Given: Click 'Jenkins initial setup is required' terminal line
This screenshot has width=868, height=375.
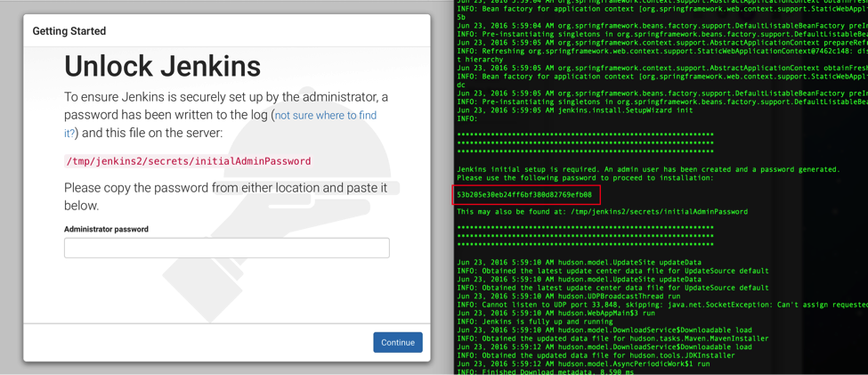Looking at the screenshot, I should click(649, 169).
